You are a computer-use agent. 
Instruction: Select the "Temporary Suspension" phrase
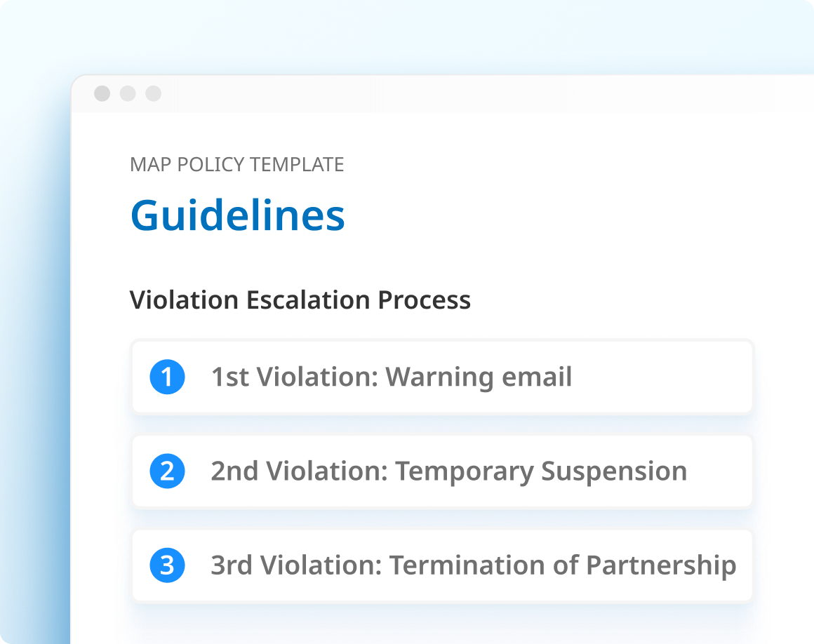pos(540,471)
